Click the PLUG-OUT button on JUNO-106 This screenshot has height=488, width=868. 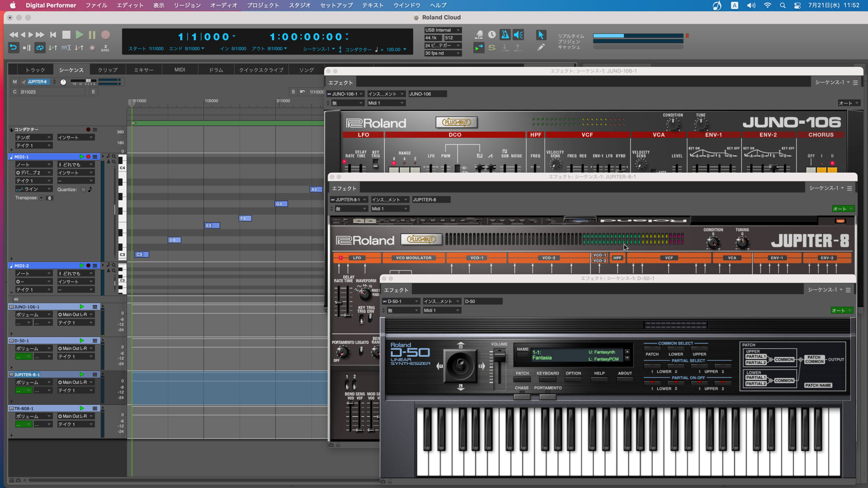tap(456, 122)
